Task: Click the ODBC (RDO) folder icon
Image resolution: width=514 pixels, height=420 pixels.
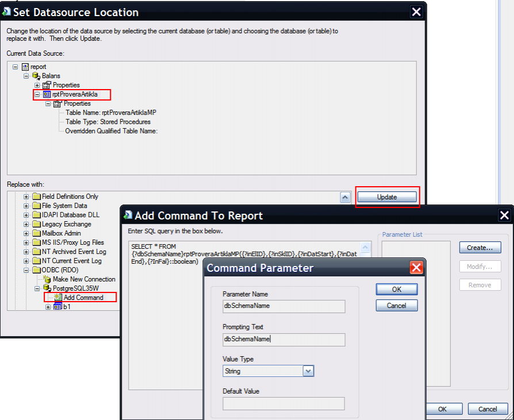Action: click(x=36, y=270)
